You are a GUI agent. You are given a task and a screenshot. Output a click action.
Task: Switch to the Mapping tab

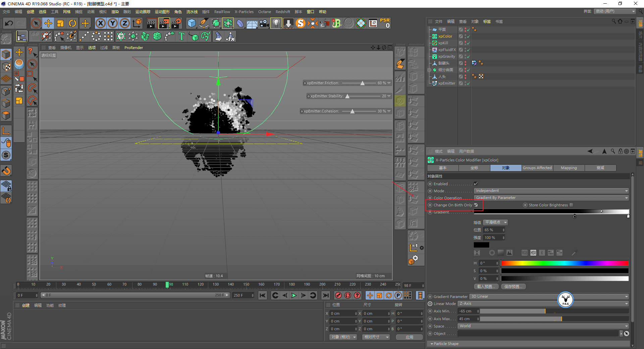569,168
